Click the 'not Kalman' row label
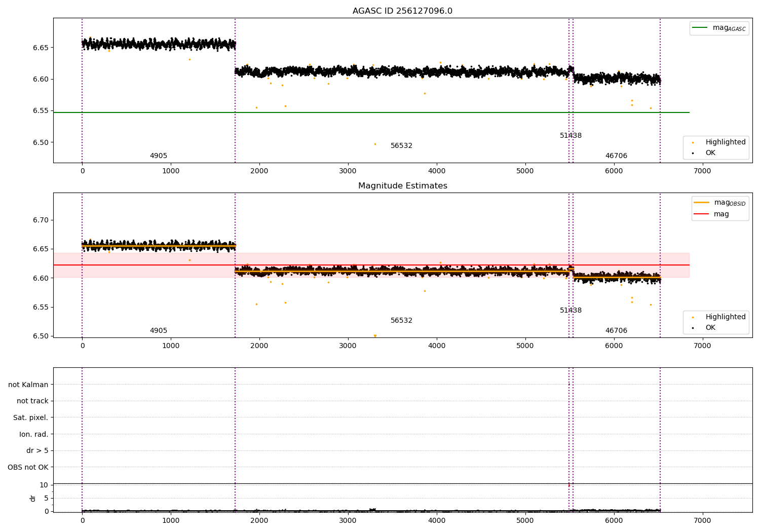This screenshot has height=532, width=760. (x=28, y=385)
